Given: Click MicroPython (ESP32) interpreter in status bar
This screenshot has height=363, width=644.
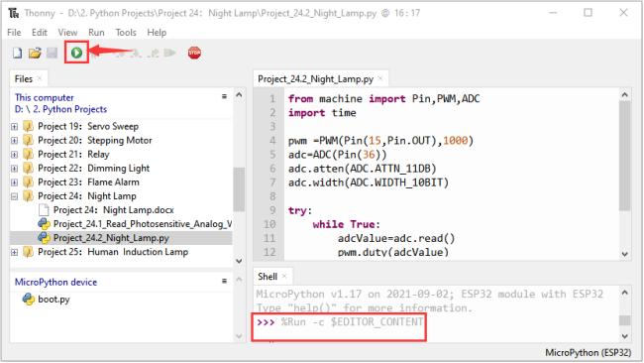Looking at the screenshot, I should (588, 352).
